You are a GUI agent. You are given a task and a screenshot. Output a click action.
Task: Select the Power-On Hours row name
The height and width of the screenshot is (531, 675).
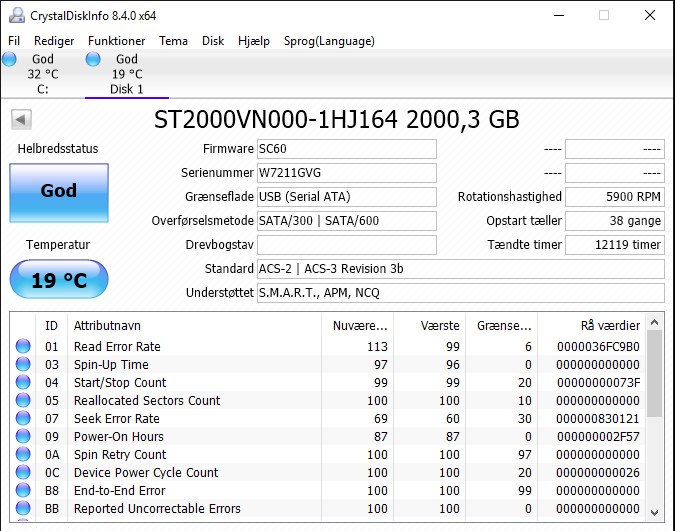(119, 437)
